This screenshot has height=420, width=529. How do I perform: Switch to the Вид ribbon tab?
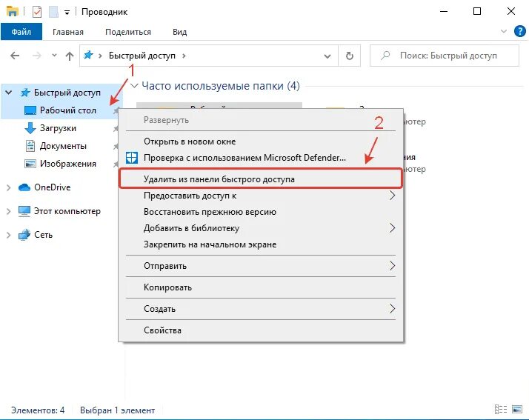(x=180, y=32)
